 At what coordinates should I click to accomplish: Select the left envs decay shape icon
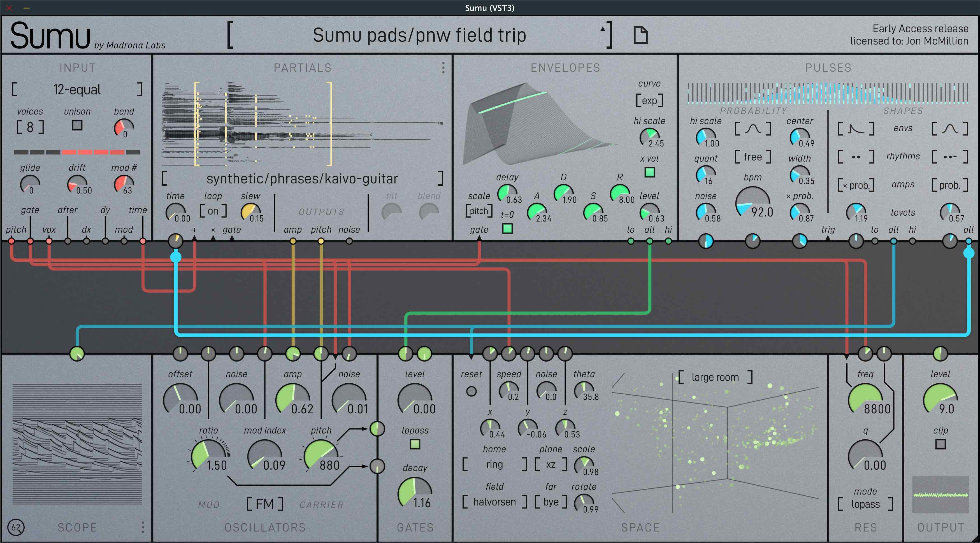856,129
